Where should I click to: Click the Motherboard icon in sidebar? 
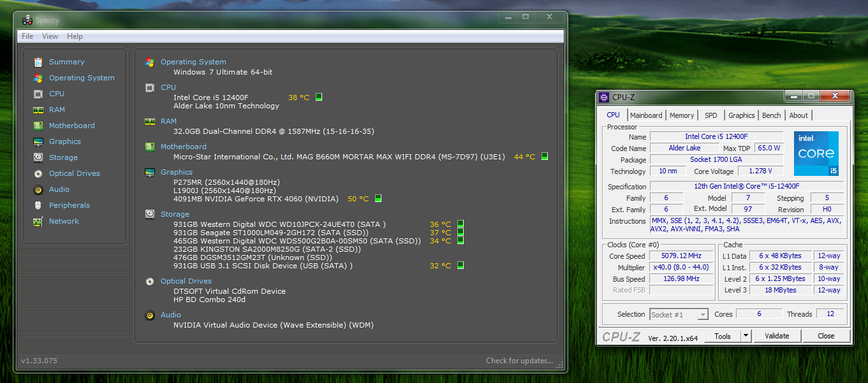pos(38,126)
